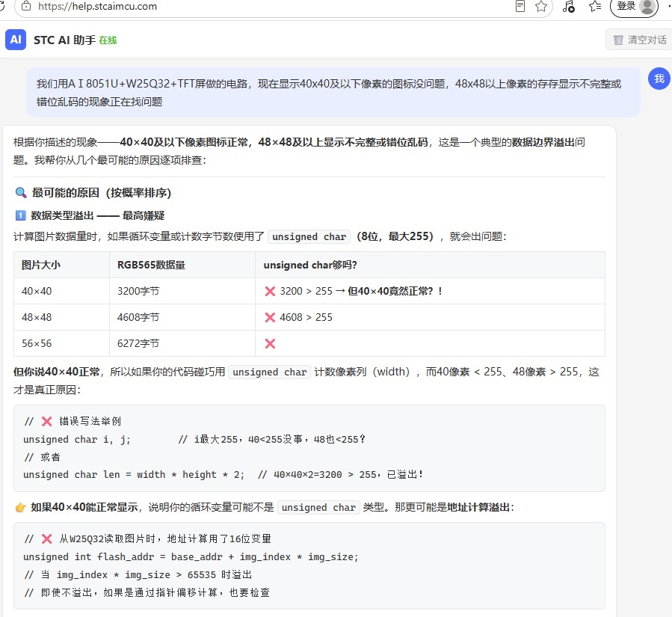
Task: Click the lock icon in address bar
Action: pos(26,6)
